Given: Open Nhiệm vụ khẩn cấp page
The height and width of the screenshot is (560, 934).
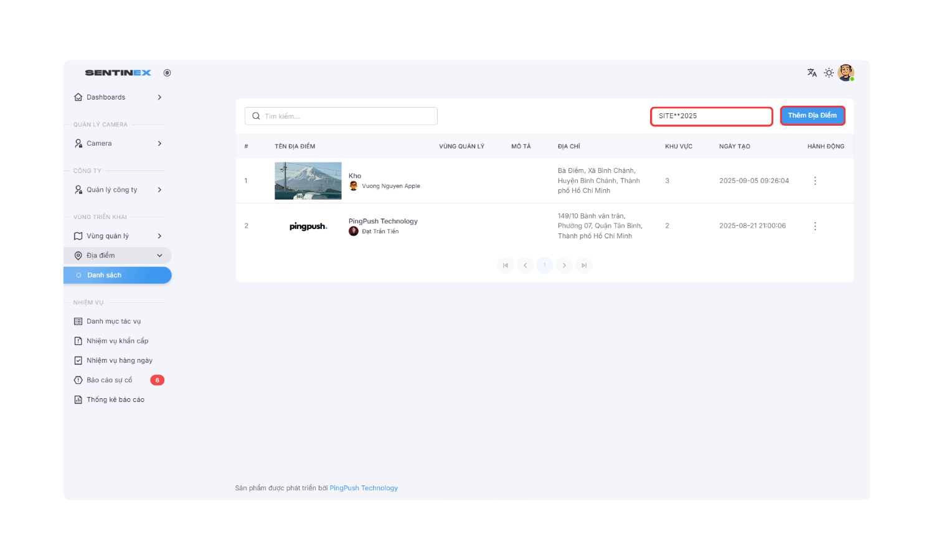Looking at the screenshot, I should coord(117,341).
